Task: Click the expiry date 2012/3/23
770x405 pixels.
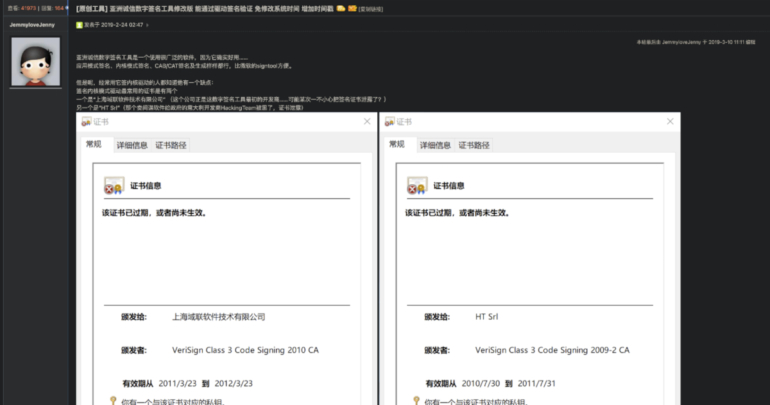Action: (x=234, y=383)
